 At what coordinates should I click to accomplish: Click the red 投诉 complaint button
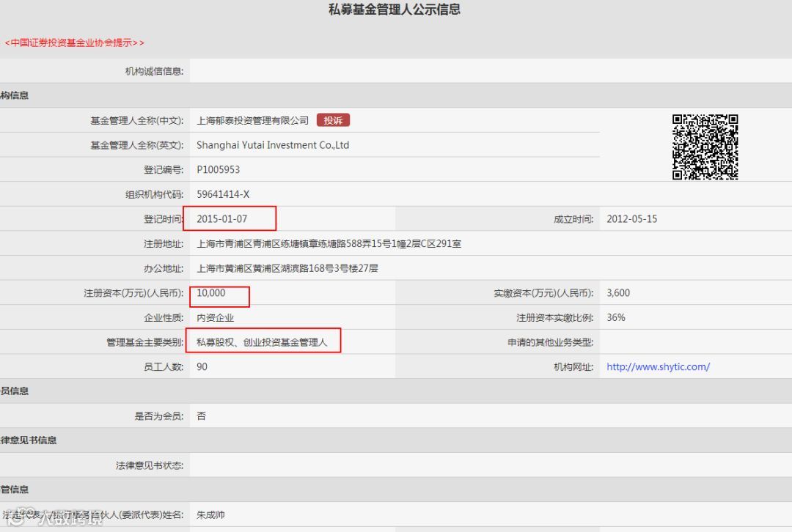333,120
